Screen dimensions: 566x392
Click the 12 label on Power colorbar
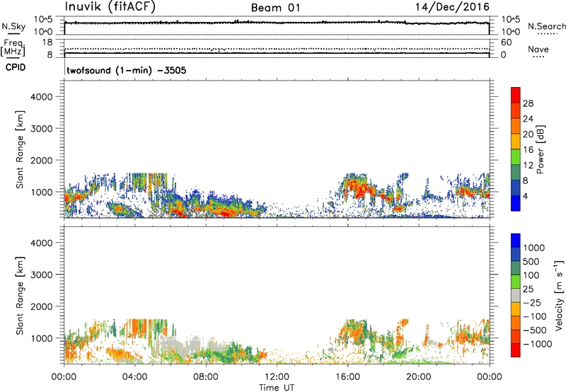[x=528, y=165]
